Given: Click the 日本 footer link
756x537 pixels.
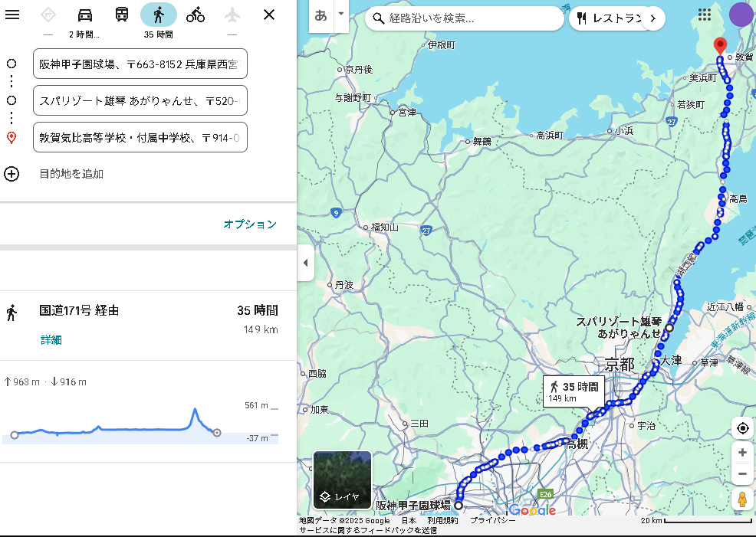Looking at the screenshot, I should click(409, 521).
